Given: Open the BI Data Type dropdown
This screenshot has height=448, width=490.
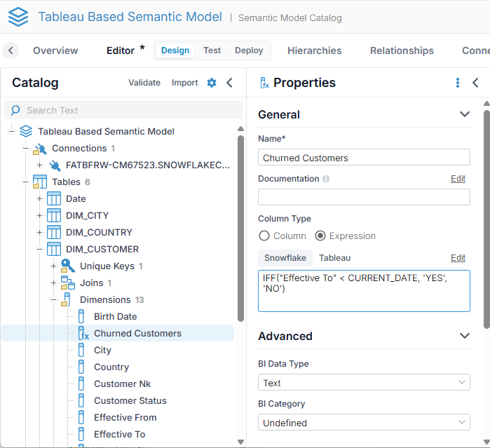Looking at the screenshot, I should tap(363, 383).
